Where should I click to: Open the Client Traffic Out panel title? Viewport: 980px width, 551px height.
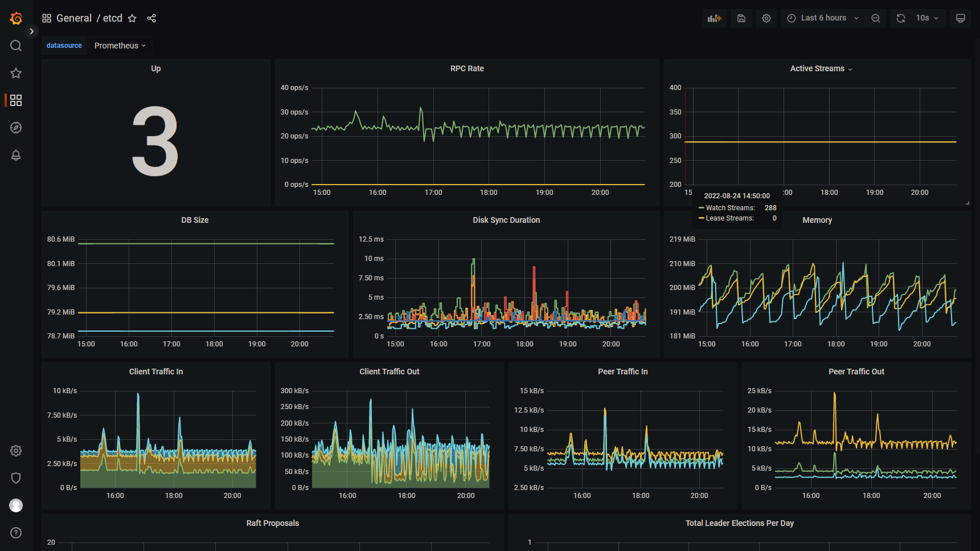click(x=389, y=372)
